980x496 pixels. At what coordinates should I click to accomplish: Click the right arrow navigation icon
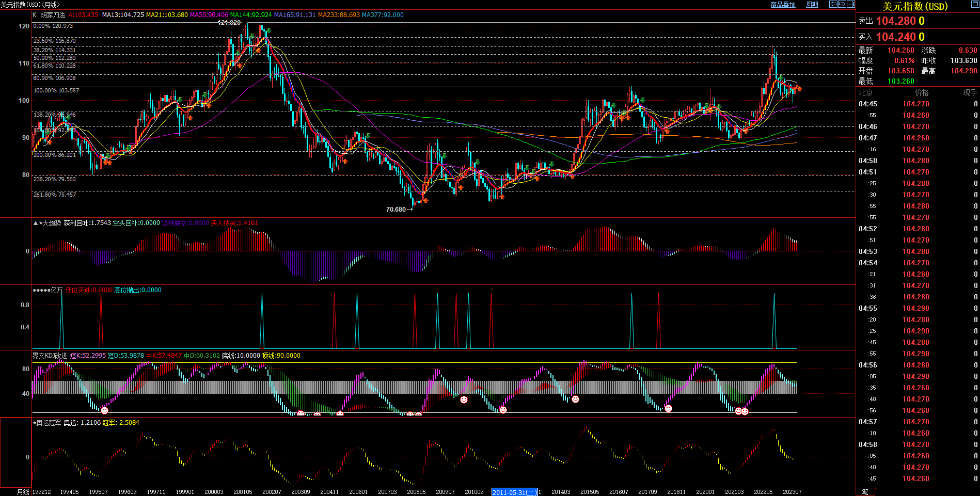tap(842, 4)
